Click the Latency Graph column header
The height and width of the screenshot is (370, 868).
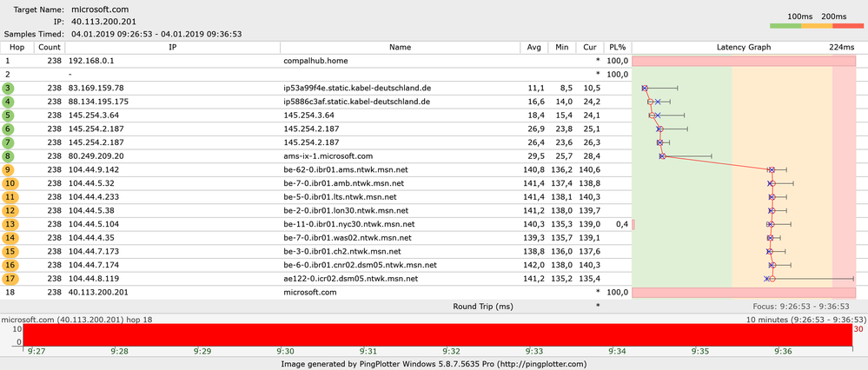click(x=744, y=48)
